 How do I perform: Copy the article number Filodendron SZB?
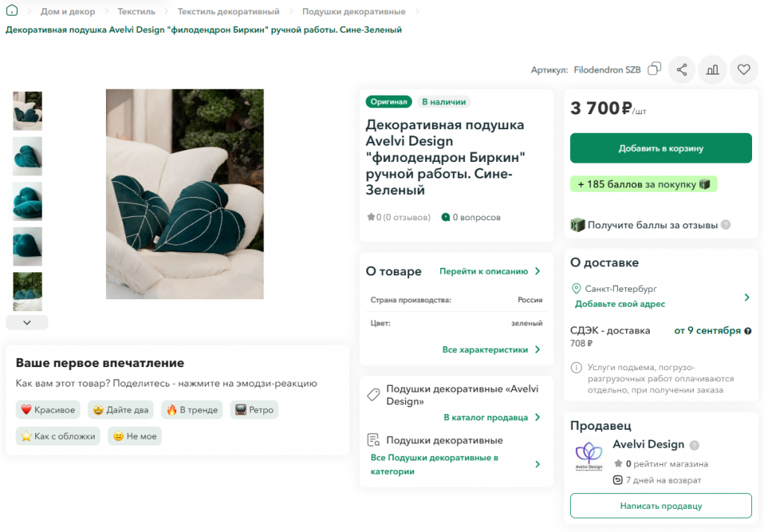654,69
